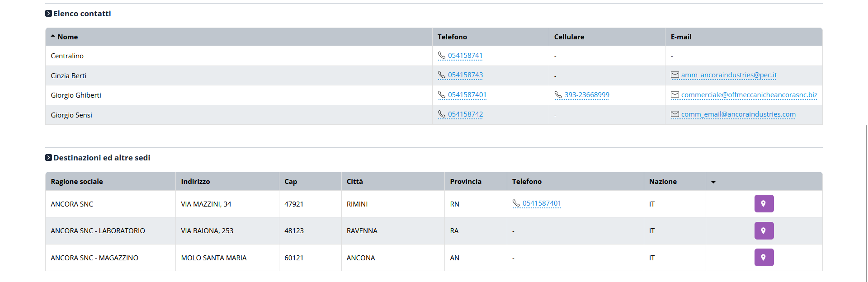Click the E-mail column header
The height and width of the screenshot is (282, 868).
(681, 37)
